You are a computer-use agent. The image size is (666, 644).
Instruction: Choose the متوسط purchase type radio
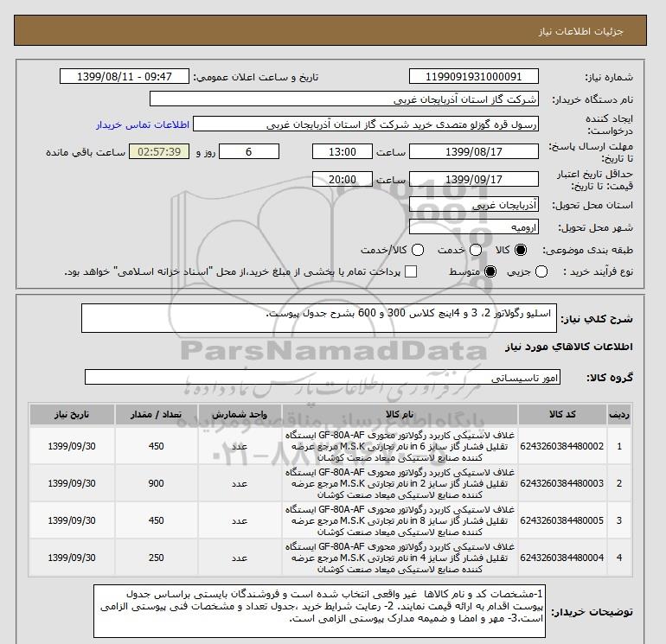[490, 271]
